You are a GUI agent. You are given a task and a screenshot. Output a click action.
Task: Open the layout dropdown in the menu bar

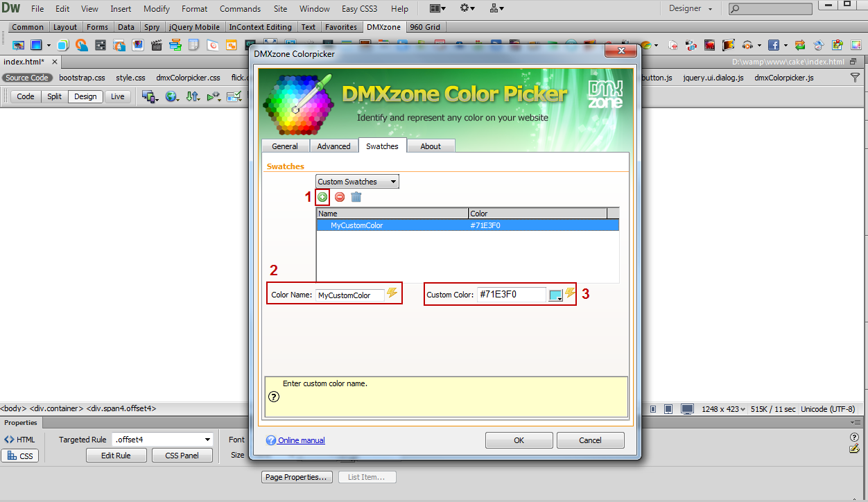pyautogui.click(x=437, y=8)
